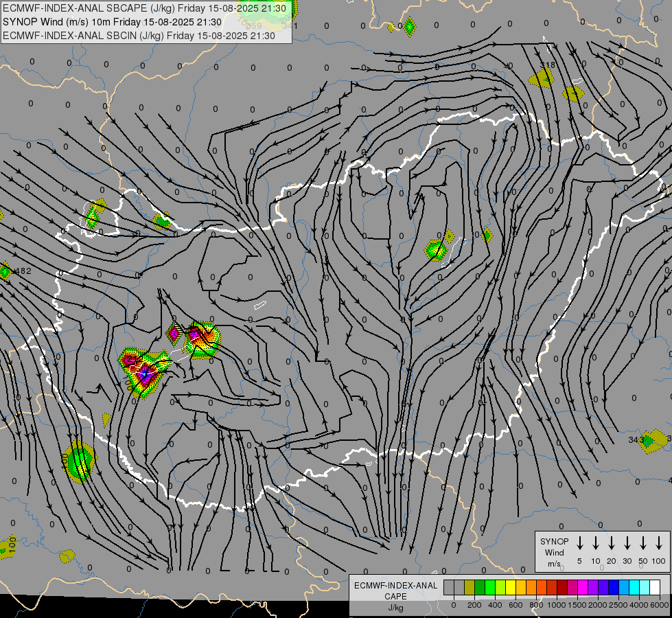The height and width of the screenshot is (618, 672).
Task: Click the wind legend arrow above 50
Action: coord(643,542)
